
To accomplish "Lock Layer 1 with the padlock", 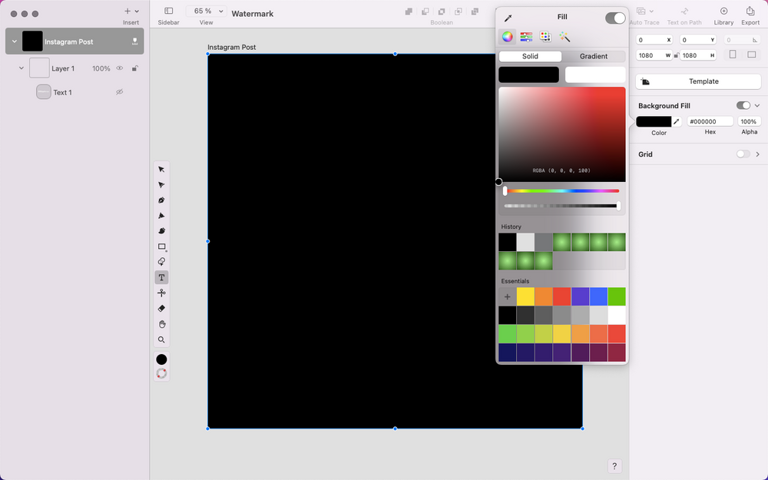I will pos(135,69).
